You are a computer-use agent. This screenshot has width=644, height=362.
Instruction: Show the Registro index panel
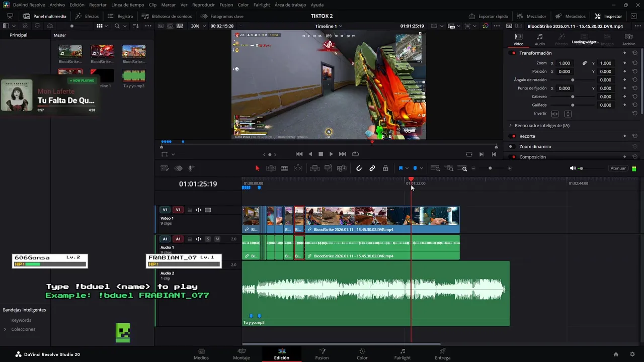[x=120, y=16]
